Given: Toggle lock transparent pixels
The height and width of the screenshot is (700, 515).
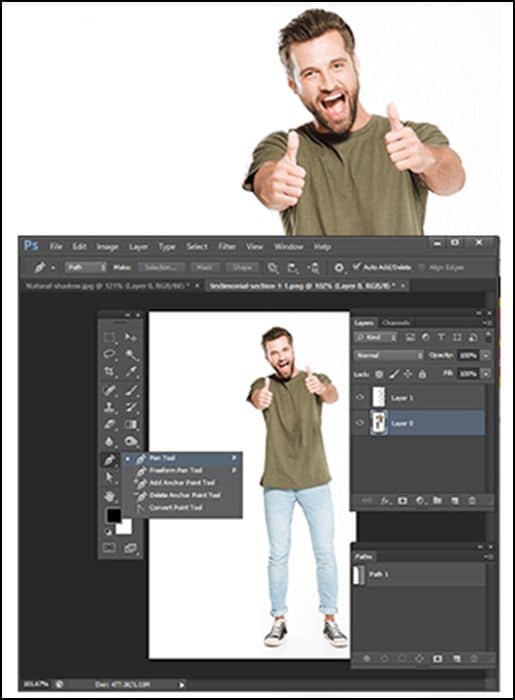Looking at the screenshot, I should point(379,374).
